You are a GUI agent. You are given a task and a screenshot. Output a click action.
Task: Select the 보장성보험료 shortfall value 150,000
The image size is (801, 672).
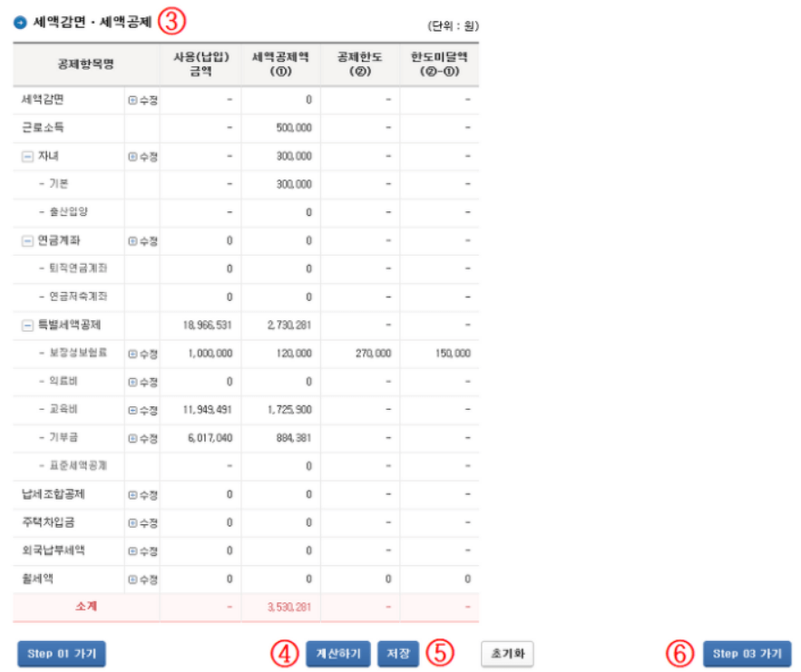pyautogui.click(x=454, y=354)
